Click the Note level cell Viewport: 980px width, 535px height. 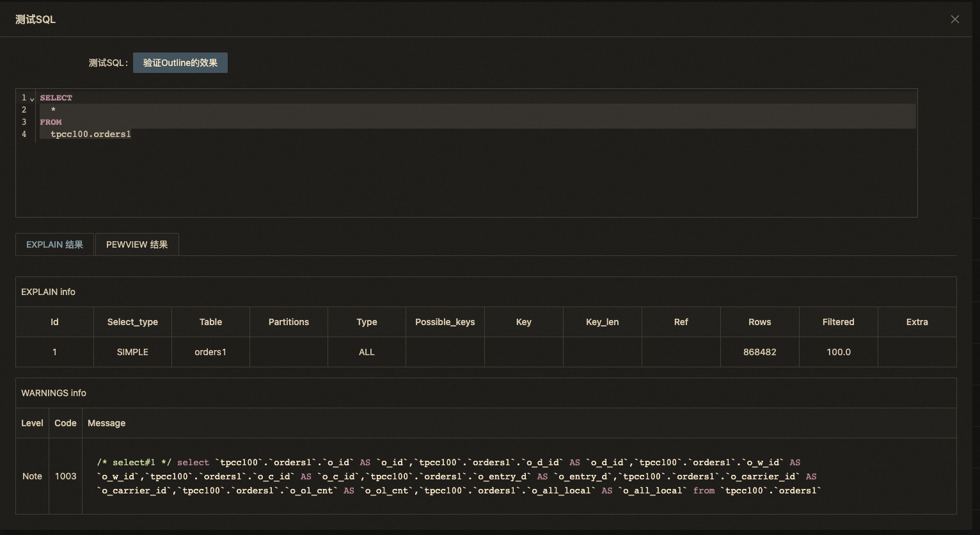coord(32,476)
